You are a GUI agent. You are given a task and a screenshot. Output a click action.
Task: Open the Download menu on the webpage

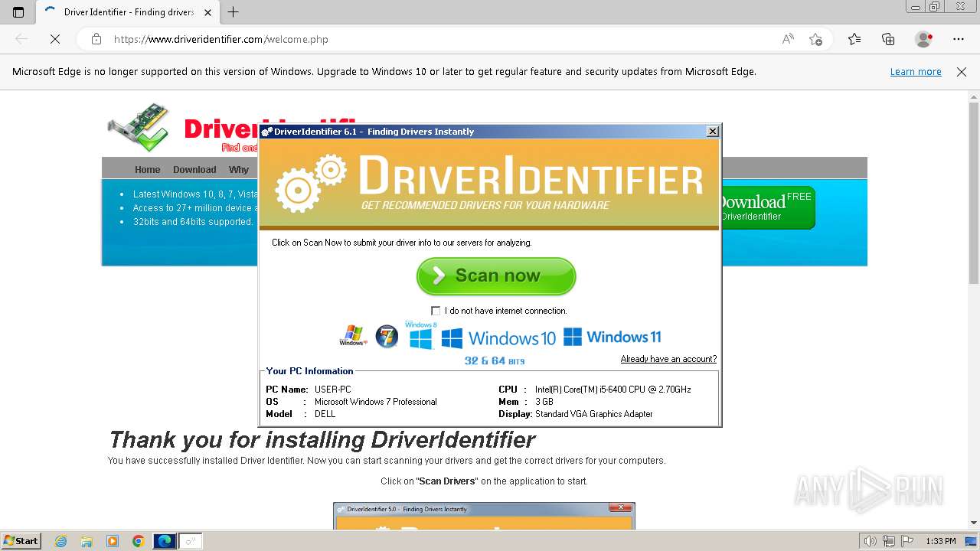click(194, 170)
